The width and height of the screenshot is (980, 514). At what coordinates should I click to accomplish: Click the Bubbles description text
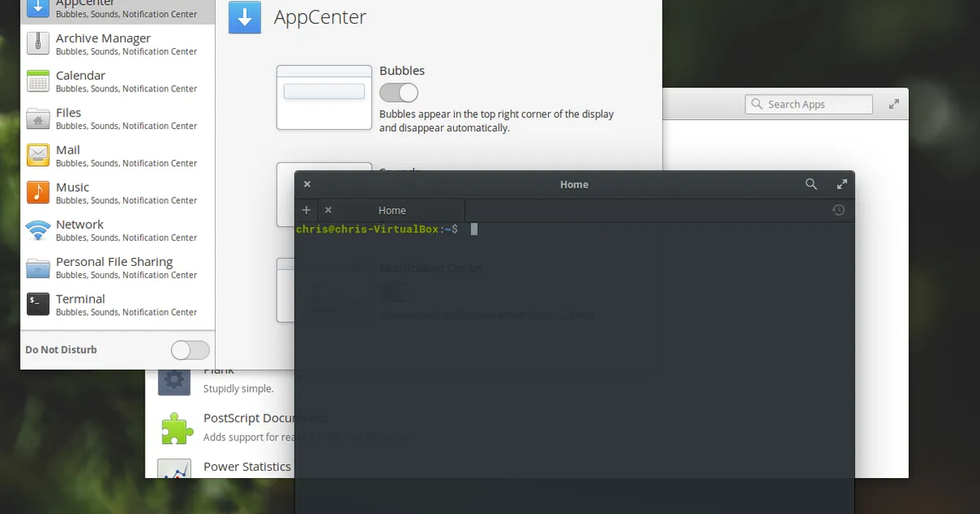pos(497,121)
